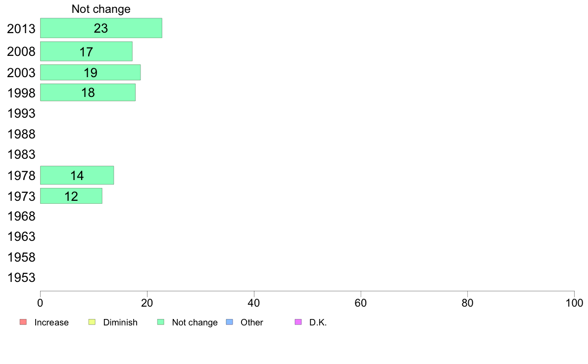Screen dimensions: 588x364
Task: Click the 2013 year axis label
Action: tap(21, 29)
